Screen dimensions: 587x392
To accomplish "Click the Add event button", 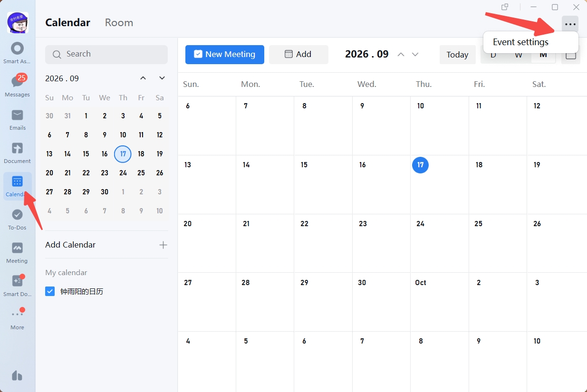I will point(298,55).
